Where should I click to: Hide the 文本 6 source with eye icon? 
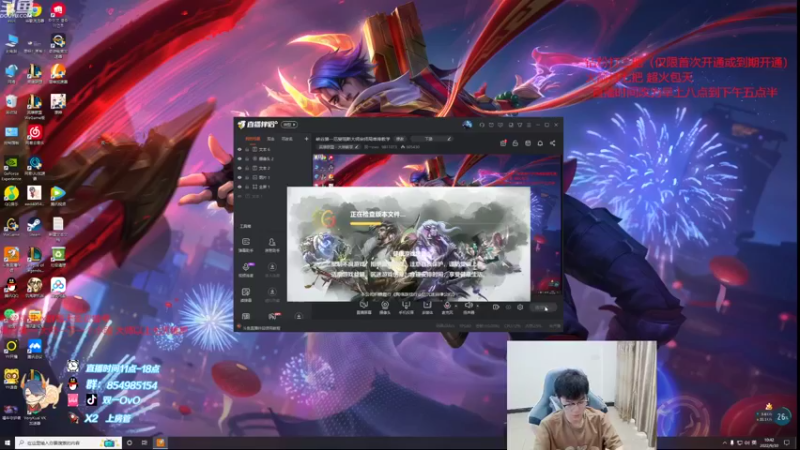240,149
